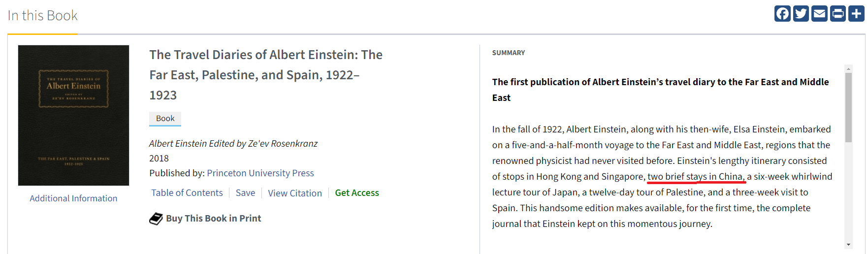Save this book

coord(245,193)
